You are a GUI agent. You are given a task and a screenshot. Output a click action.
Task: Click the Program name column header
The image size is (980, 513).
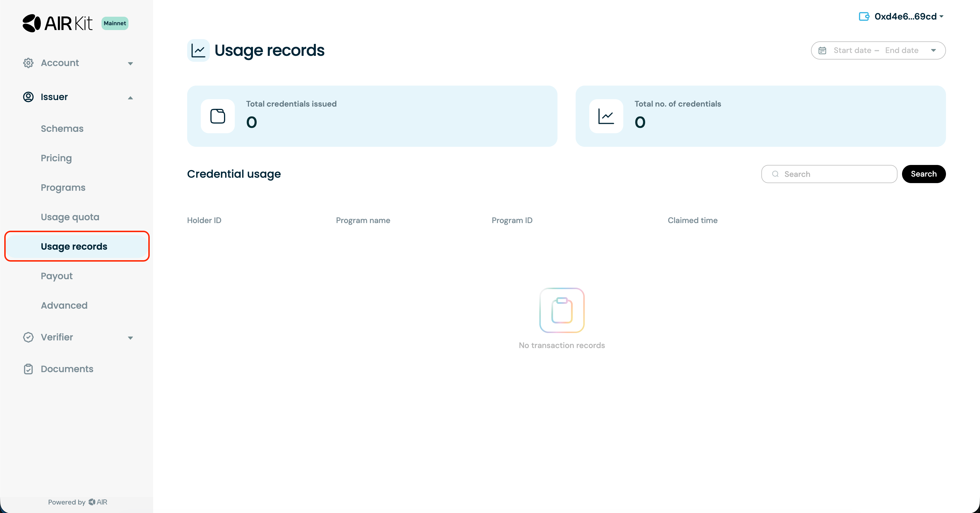pyautogui.click(x=363, y=220)
